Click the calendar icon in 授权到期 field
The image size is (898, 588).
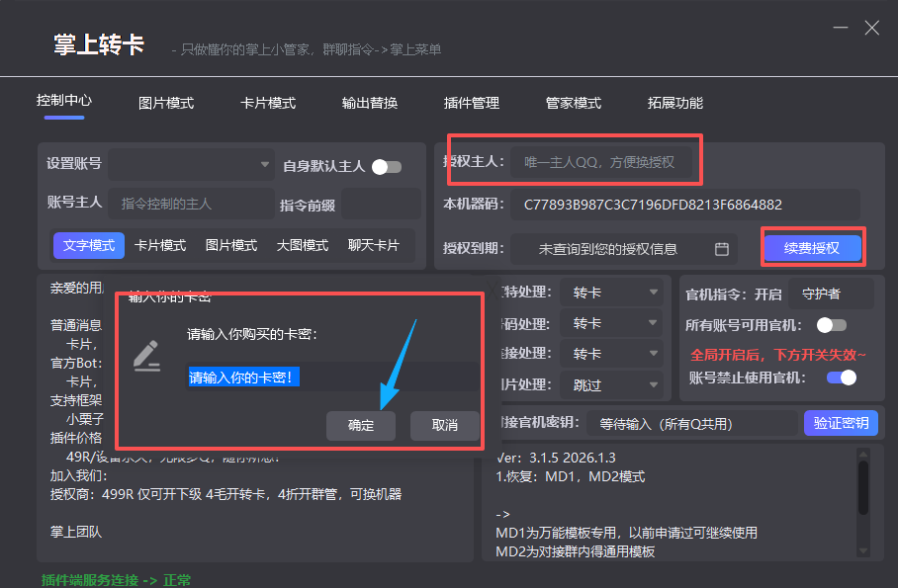tap(722, 249)
